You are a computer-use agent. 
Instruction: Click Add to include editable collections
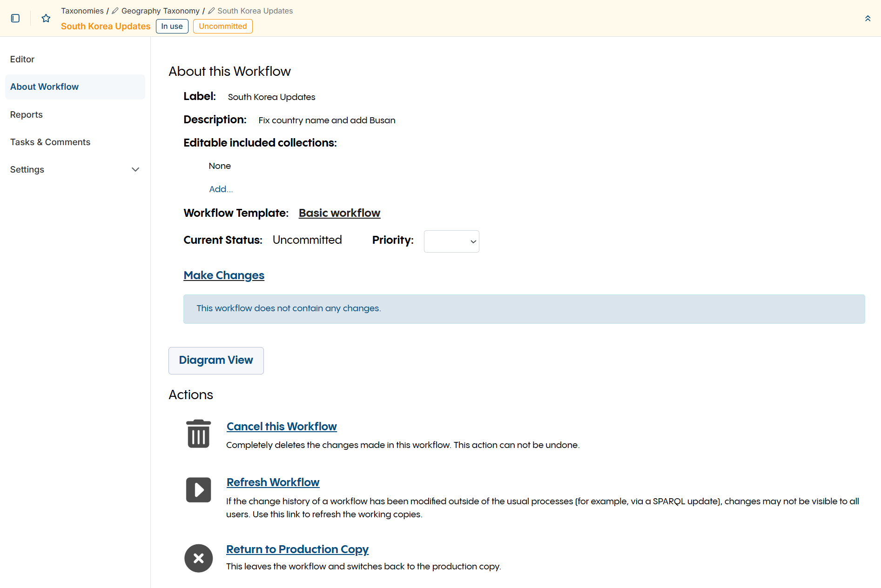(221, 189)
